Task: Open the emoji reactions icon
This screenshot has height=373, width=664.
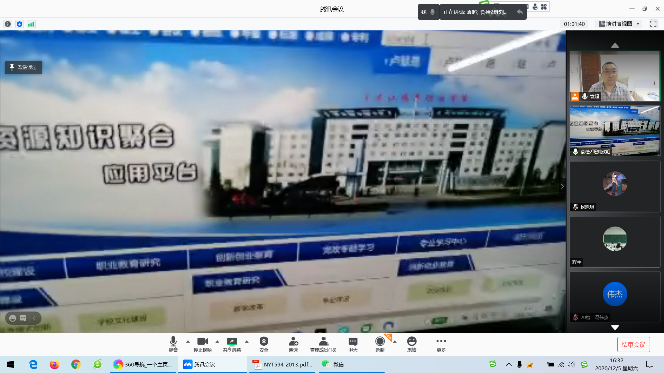Action: (x=412, y=344)
